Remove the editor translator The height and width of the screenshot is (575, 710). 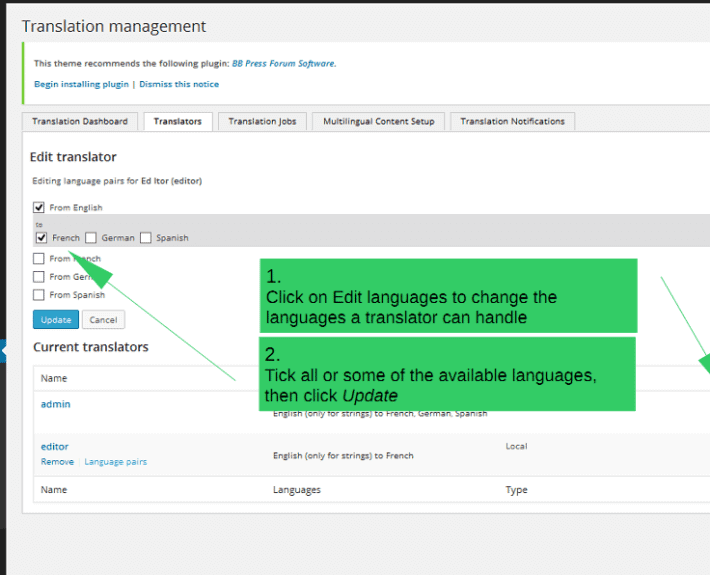coord(57,462)
